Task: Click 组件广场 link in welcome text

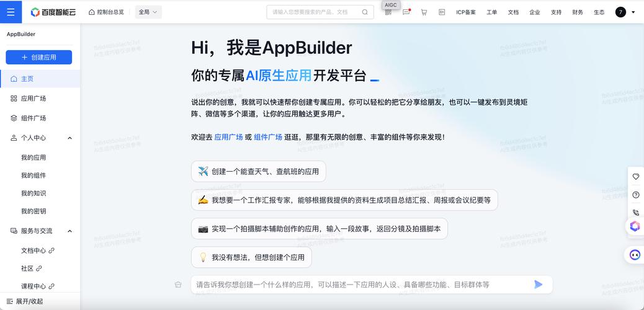Action: pyautogui.click(x=268, y=138)
